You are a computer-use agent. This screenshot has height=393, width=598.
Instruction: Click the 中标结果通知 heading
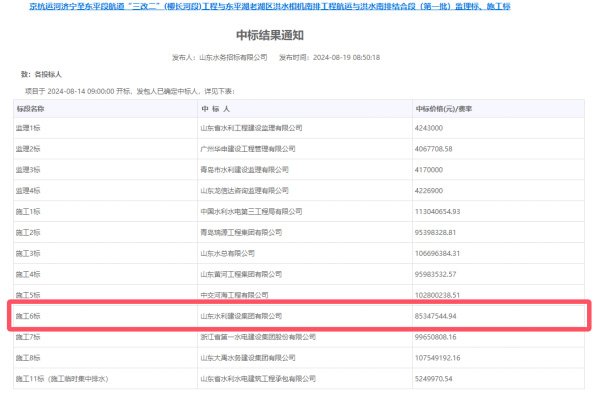pos(270,35)
